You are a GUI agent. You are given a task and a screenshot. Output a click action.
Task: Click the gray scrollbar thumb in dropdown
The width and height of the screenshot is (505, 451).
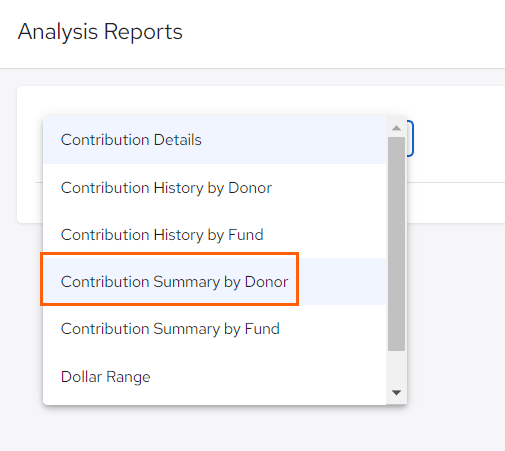tap(396, 244)
